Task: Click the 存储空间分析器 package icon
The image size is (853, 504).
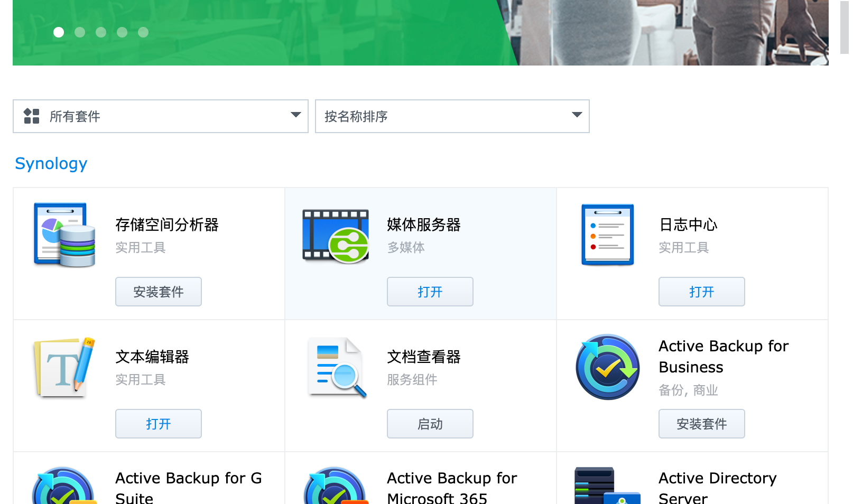Action: (x=64, y=235)
